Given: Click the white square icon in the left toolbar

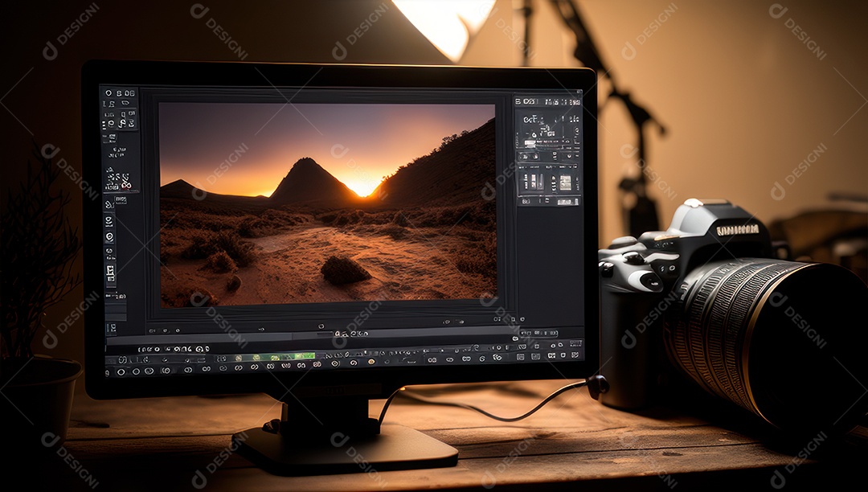Looking at the screenshot, I should (110, 271).
